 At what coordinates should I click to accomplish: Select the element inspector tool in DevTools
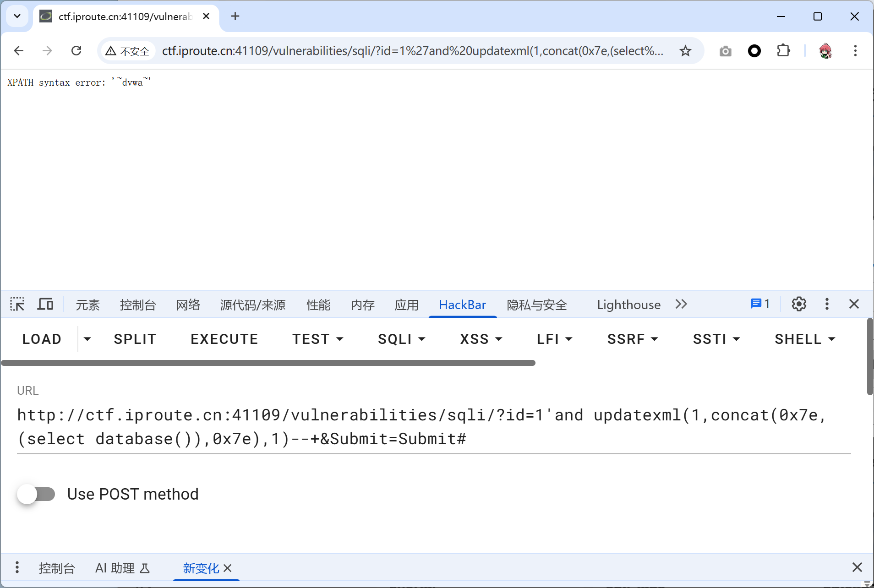tap(17, 304)
